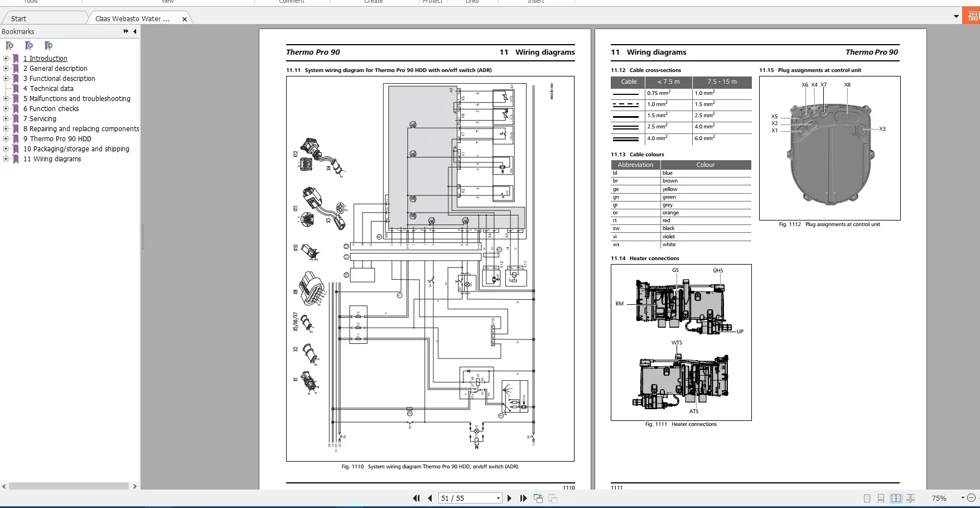Jump to the first page

pos(416,498)
